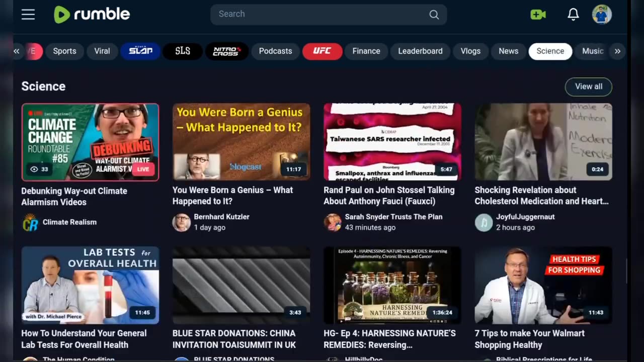Open the Health Tips for Shopping thumbnail

click(x=543, y=285)
